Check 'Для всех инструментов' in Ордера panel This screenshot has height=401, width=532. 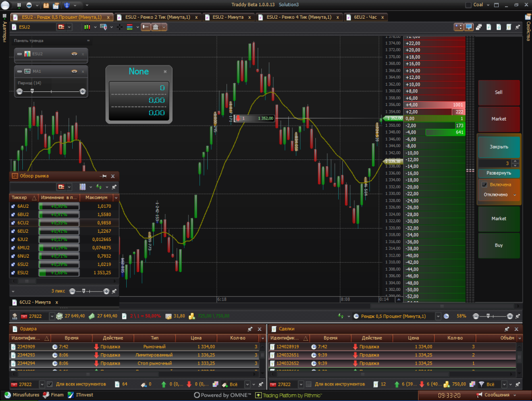tap(49, 384)
